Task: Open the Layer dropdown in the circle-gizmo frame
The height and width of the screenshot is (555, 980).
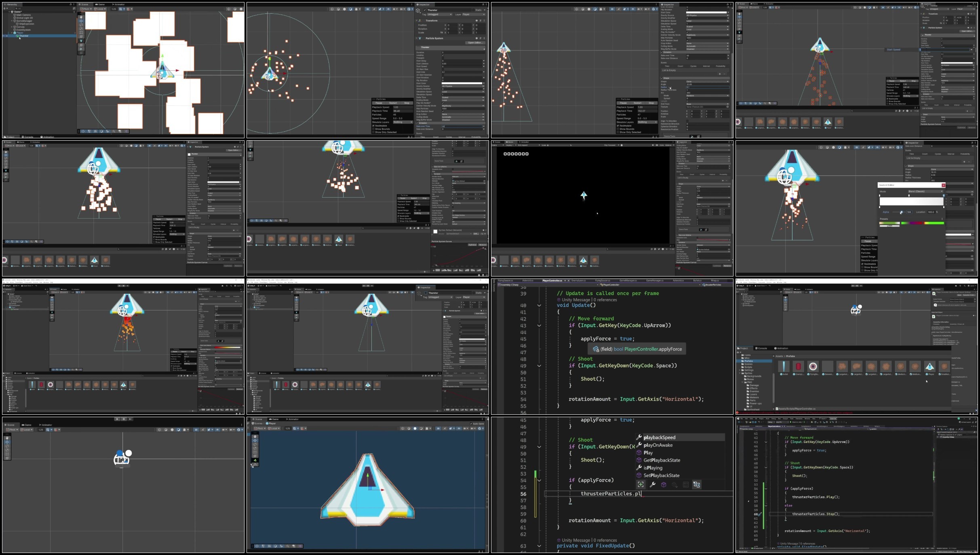Action: (473, 15)
